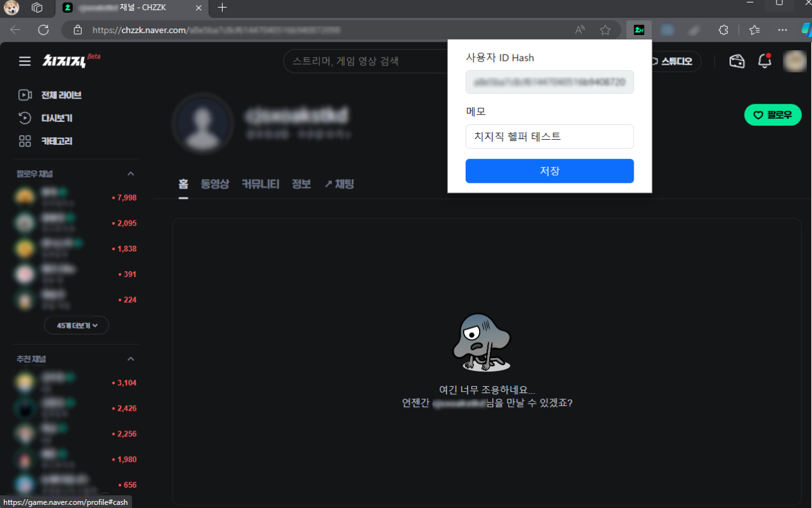Screen dimensions: 812x508
Task: Save the memo with the 저장 button
Action: [549, 171]
